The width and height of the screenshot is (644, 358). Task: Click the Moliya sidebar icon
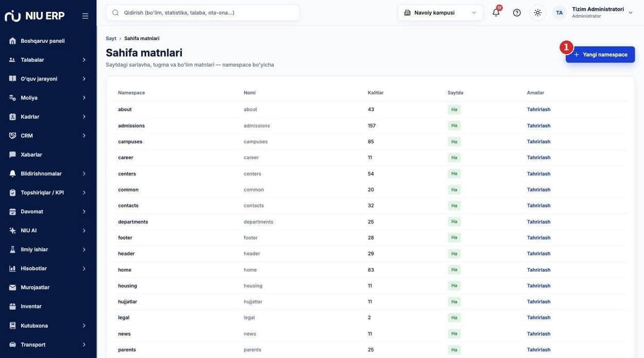(12, 98)
